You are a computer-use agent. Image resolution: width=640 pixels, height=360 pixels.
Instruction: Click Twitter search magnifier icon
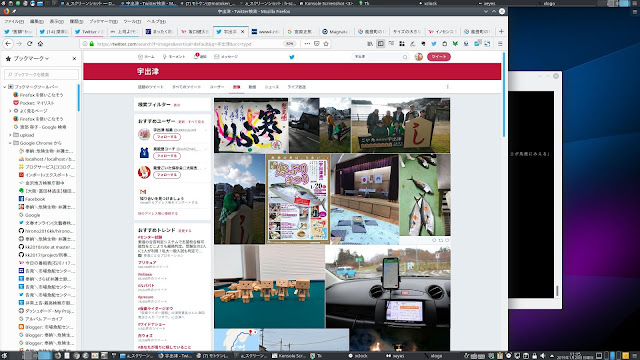pos(405,57)
